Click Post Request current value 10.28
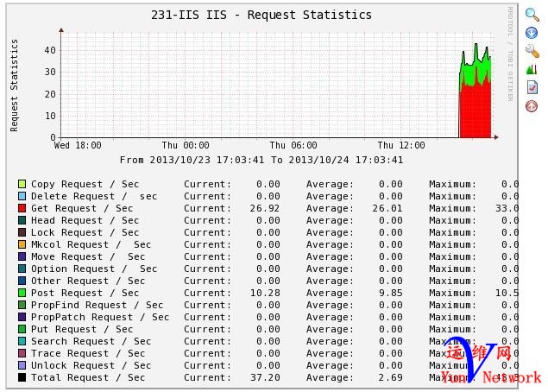Image resolution: width=548 pixels, height=392 pixels. (x=265, y=293)
